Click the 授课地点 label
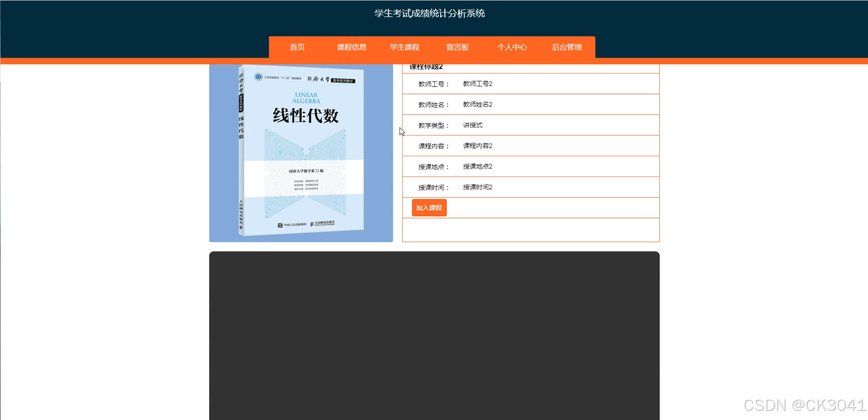868x420 pixels. [434, 167]
